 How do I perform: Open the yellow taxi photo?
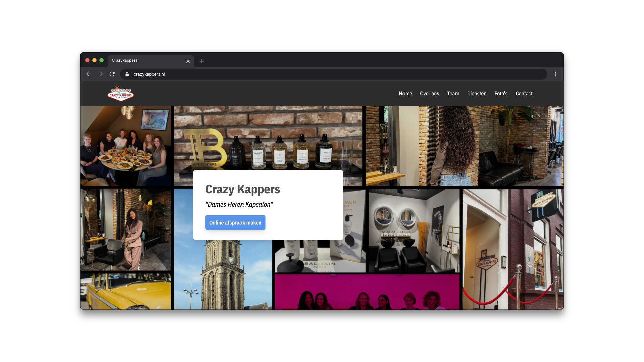point(126,291)
